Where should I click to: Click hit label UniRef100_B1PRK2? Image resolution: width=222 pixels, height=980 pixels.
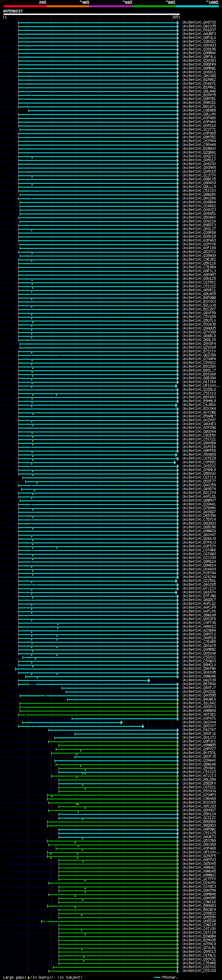pyautogui.click(x=199, y=80)
